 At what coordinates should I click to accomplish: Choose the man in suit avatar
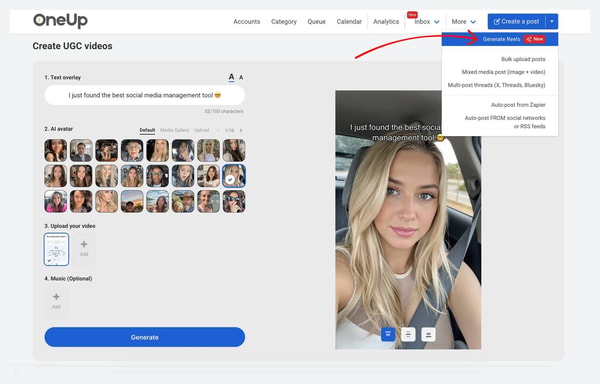pos(81,150)
